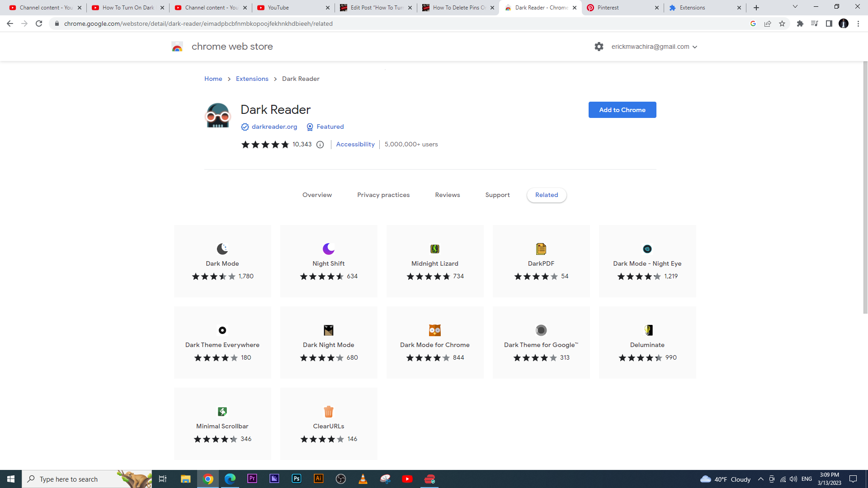This screenshot has width=868, height=488.
Task: Open the Windows Start menu
Action: coord(11,479)
